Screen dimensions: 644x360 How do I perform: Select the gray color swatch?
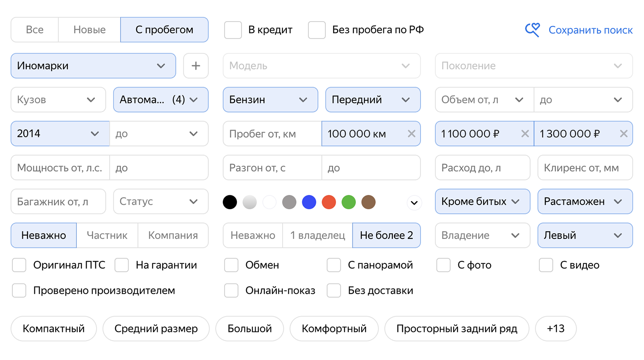point(289,202)
